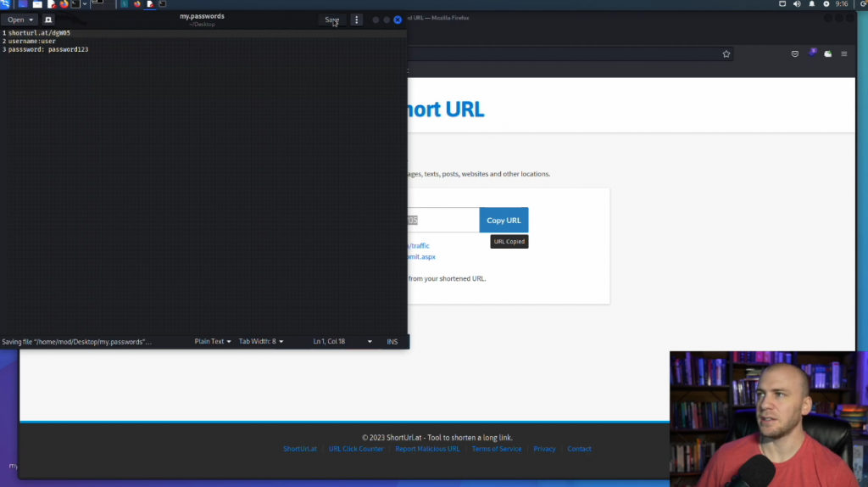Open the volume control tray icon
The image size is (868, 487).
pos(797,4)
